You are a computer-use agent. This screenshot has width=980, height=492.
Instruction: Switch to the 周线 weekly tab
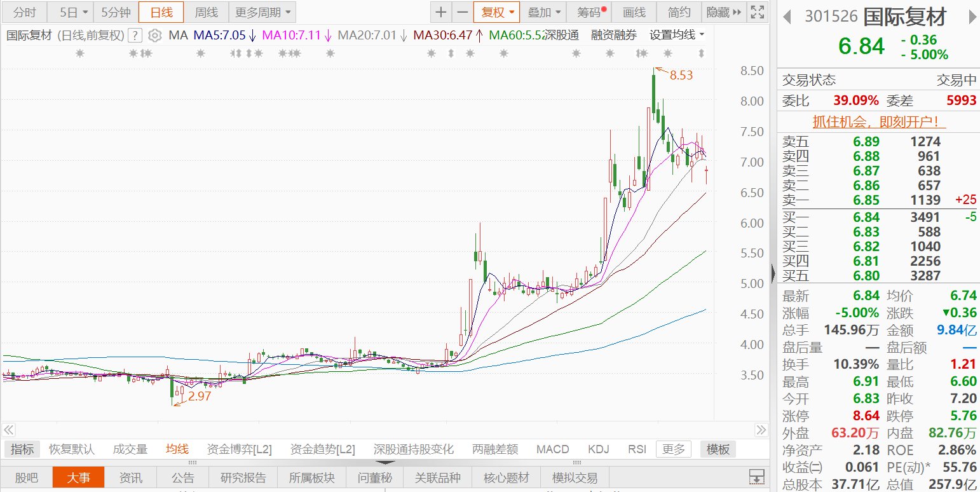(x=206, y=12)
